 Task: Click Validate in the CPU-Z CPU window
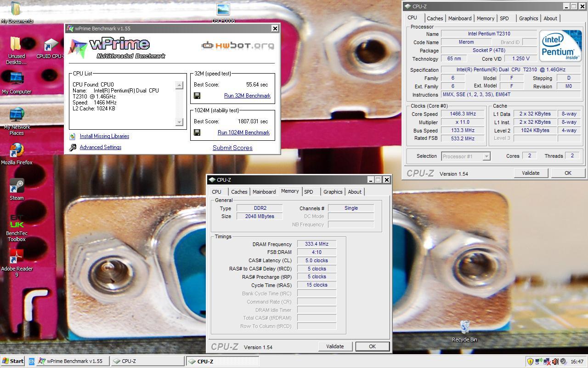pyautogui.click(x=531, y=173)
